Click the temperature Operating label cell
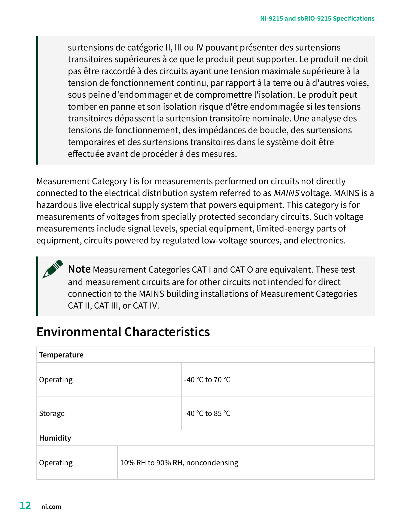411x532 pixels. pos(109,379)
